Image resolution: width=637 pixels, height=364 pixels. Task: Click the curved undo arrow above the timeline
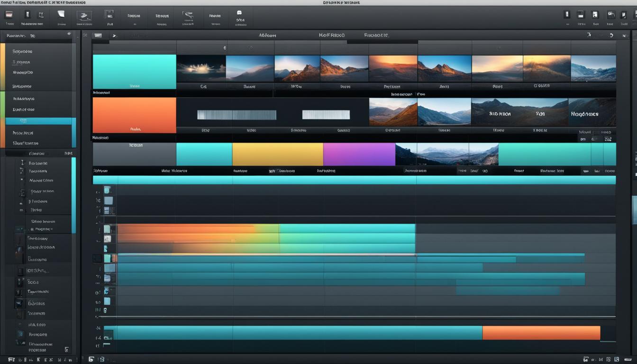(611, 35)
